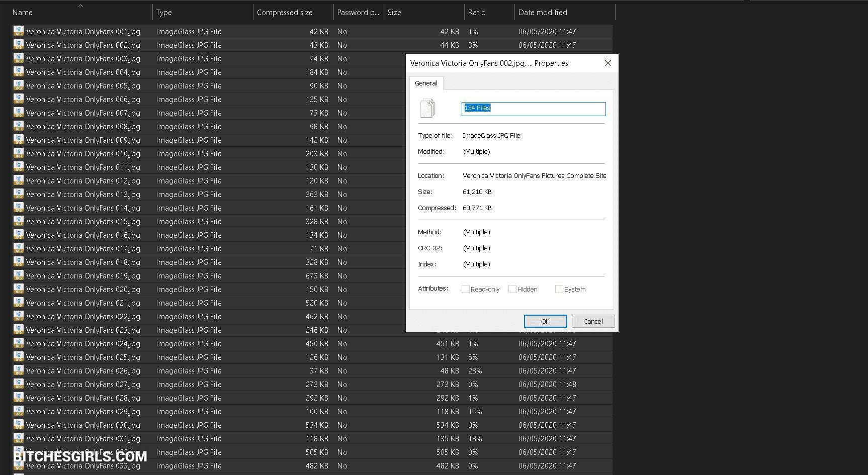The width and height of the screenshot is (868, 475).
Task: Click the Type column header
Action: tap(164, 13)
